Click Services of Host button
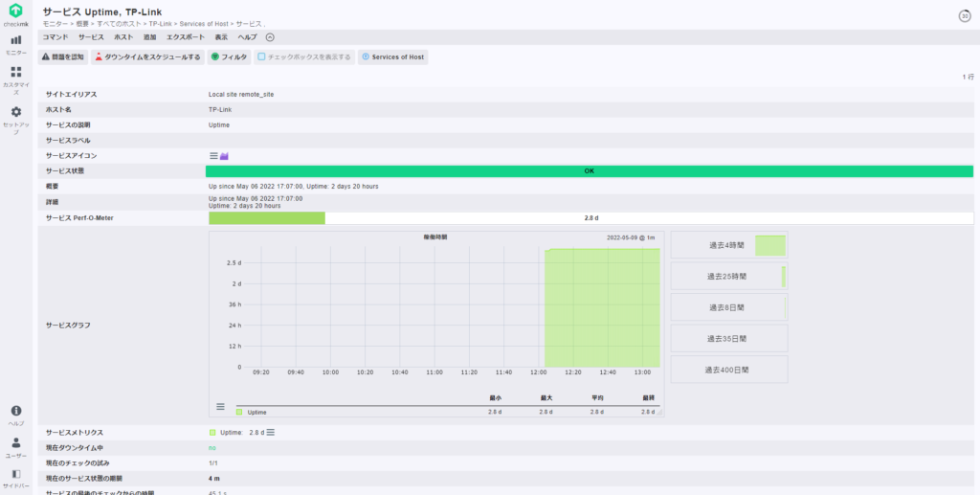 pos(393,56)
